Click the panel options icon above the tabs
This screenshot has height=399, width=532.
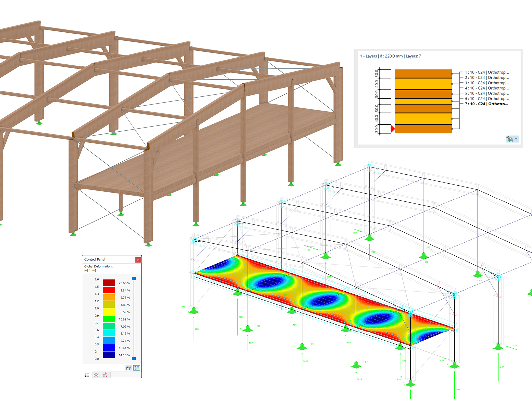coord(129,368)
